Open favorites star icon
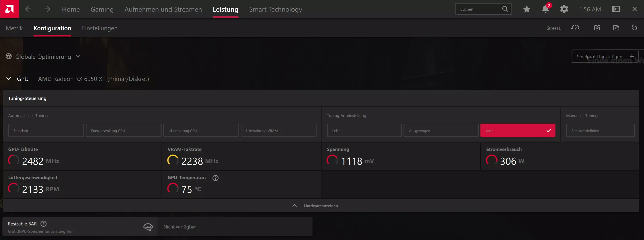The width and height of the screenshot is (644, 240). [526, 9]
